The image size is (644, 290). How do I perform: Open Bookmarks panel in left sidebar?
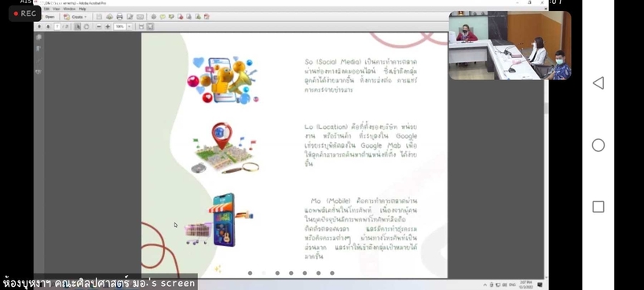pos(39,49)
